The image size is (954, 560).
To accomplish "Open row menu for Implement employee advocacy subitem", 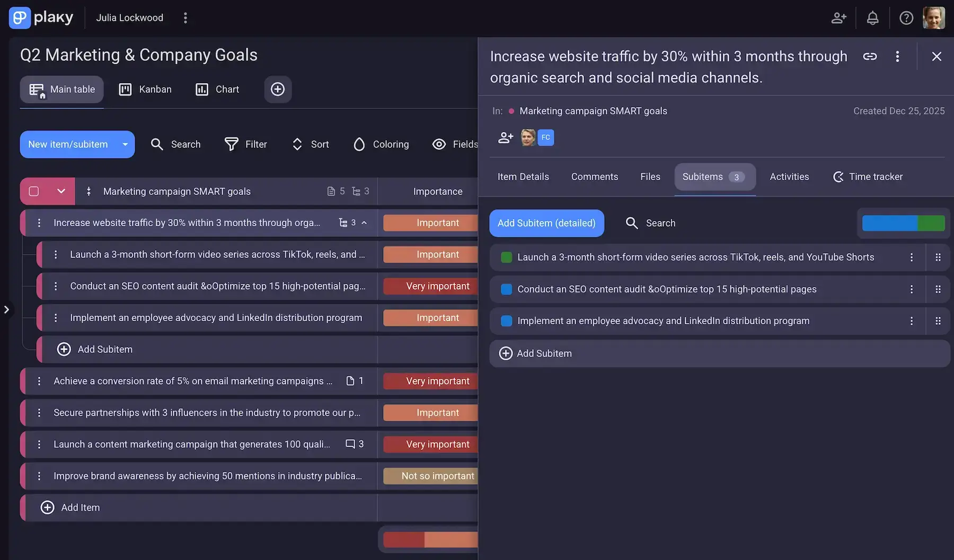I will (x=56, y=318).
